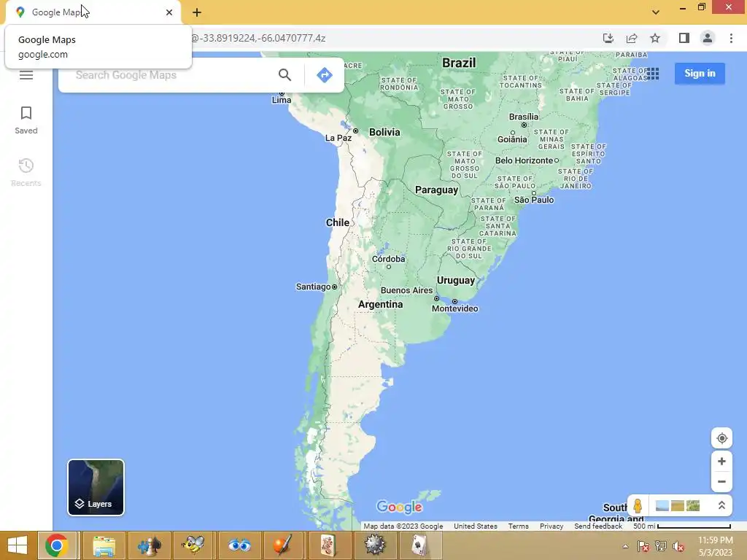747x560 pixels.
Task: Open the Google apps grid
Action: point(653,74)
